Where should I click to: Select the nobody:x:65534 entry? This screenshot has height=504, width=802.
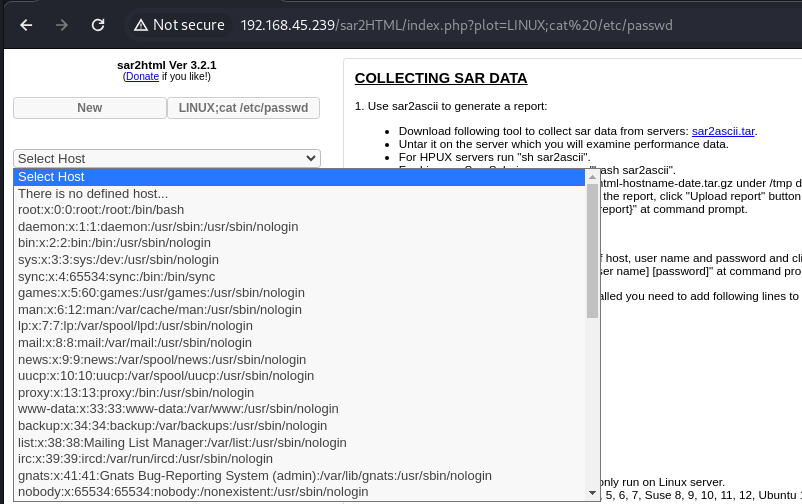300,492
